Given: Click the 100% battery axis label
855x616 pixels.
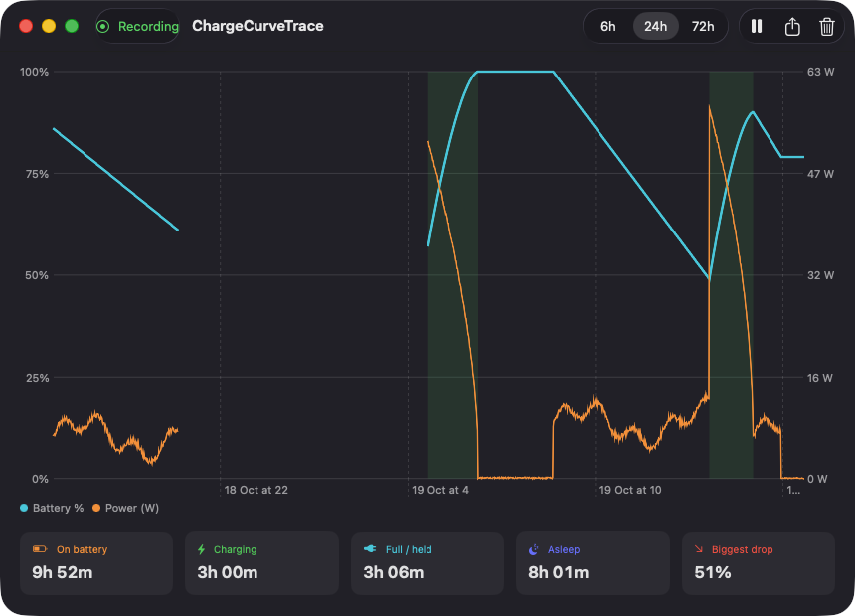Looking at the screenshot, I should (34, 72).
